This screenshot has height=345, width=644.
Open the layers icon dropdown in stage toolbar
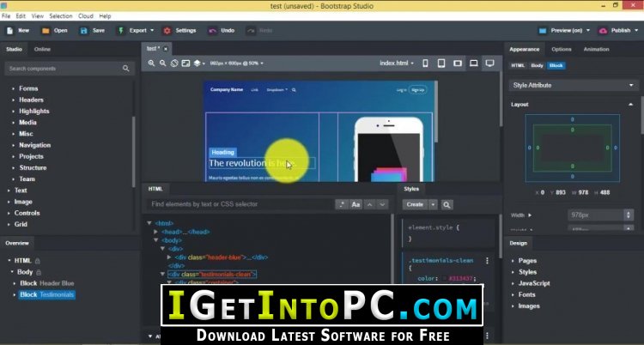[x=199, y=64]
